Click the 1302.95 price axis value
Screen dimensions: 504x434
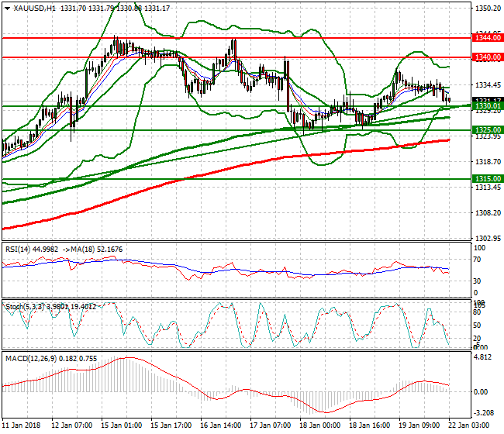click(488, 239)
